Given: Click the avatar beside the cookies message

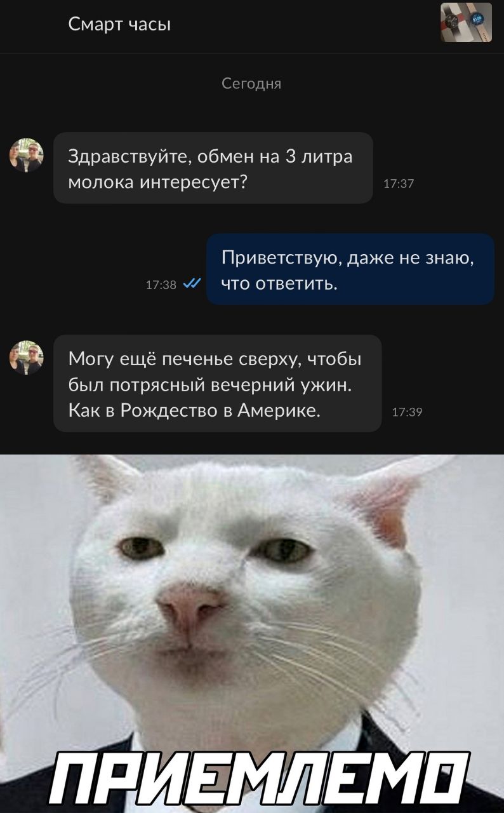Looking at the screenshot, I should coord(26,358).
